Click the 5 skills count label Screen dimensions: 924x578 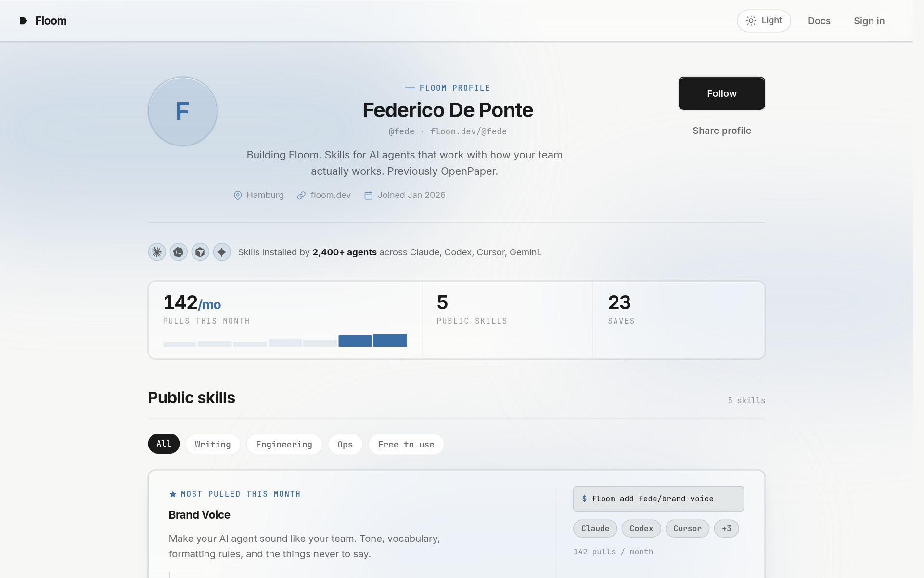pos(746,400)
